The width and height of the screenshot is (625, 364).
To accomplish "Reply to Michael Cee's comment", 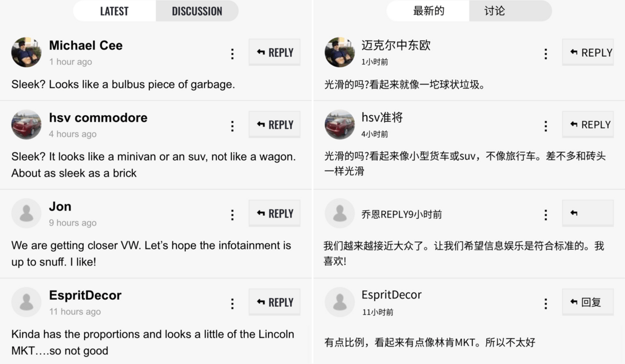I will coord(275,52).
